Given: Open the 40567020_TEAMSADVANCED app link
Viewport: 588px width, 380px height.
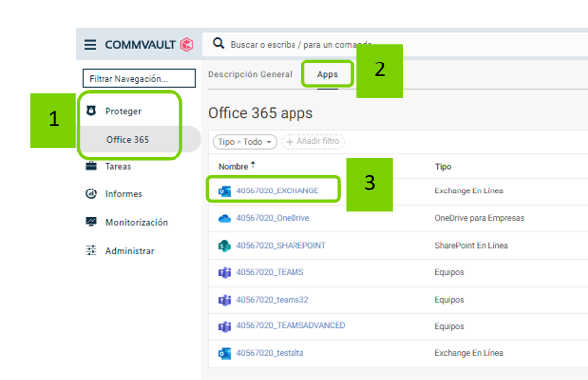Looking at the screenshot, I should (291, 325).
